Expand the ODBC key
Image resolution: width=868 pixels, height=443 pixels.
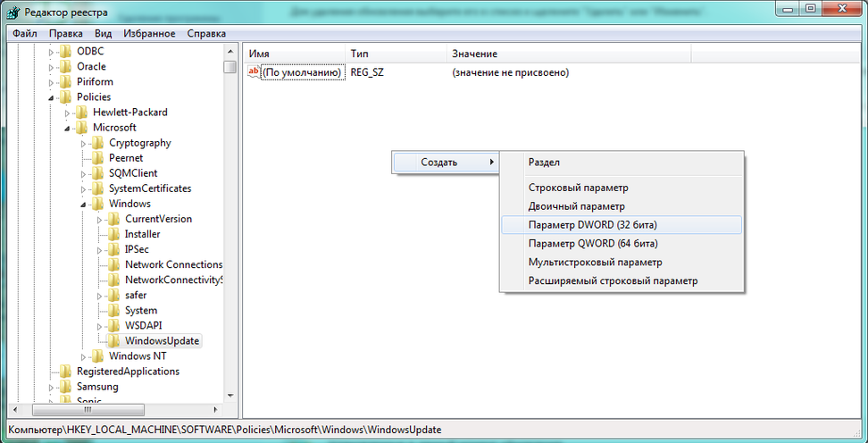pyautogui.click(x=52, y=52)
